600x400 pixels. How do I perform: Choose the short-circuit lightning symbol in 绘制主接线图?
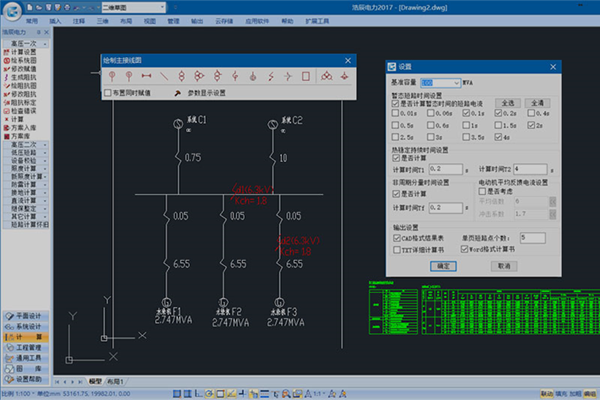[x=271, y=76]
